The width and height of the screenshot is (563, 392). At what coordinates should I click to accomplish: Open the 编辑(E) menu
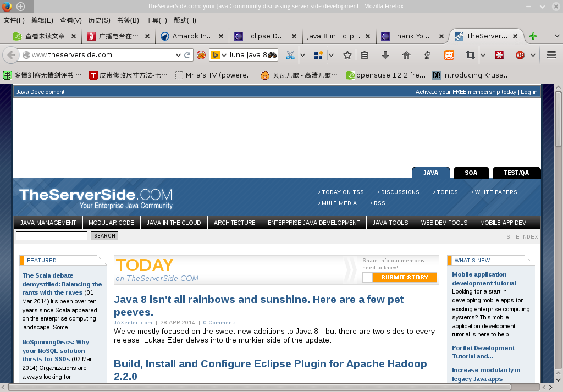pos(42,20)
